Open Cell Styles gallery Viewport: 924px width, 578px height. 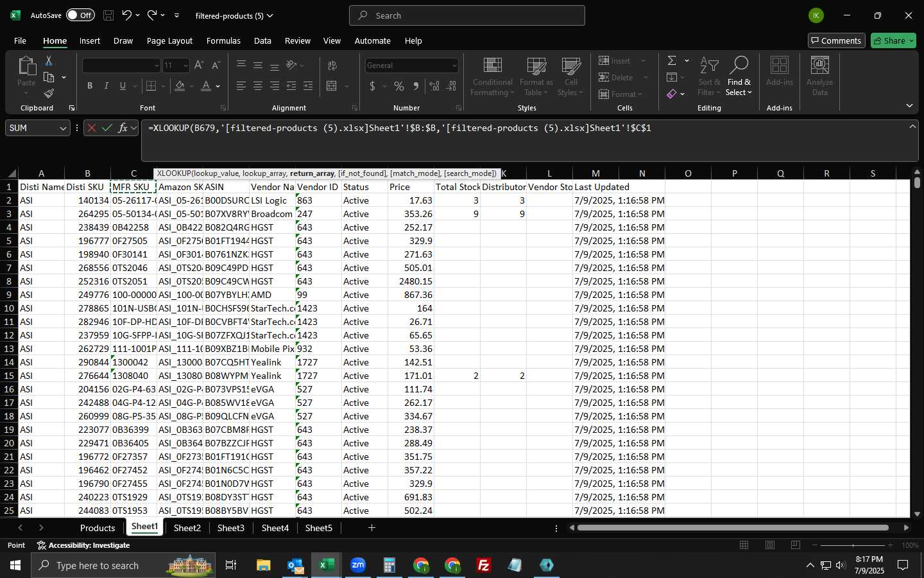[x=570, y=76]
